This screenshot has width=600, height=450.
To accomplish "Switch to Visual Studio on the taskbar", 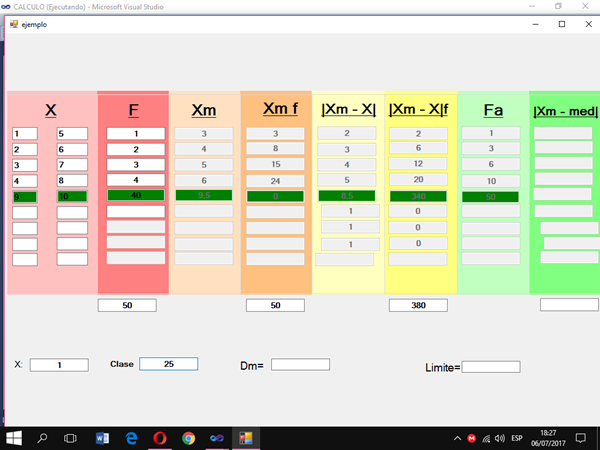I will (x=217, y=438).
